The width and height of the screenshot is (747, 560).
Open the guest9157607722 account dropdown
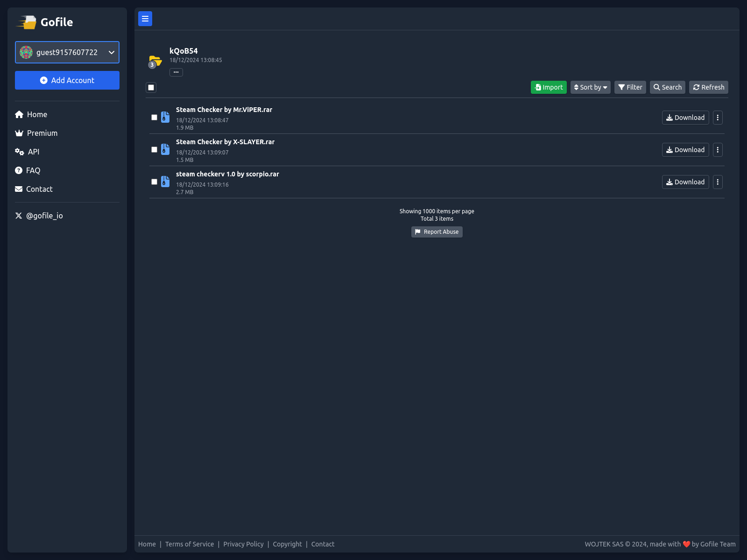tap(67, 52)
